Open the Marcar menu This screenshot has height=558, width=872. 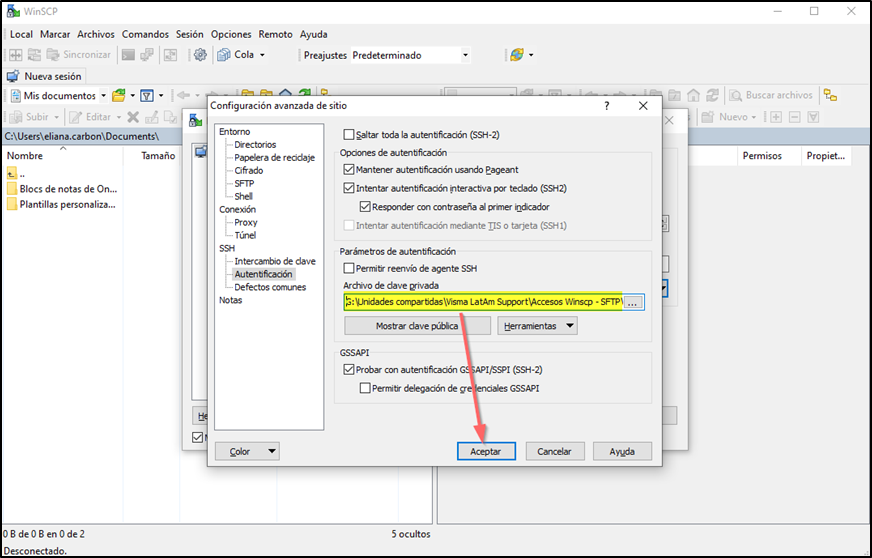coord(55,34)
